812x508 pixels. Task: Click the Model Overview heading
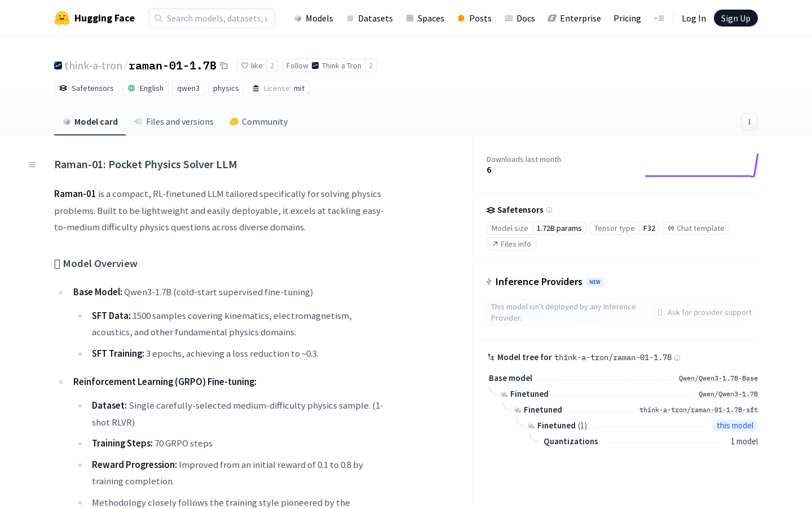pyautogui.click(x=96, y=264)
